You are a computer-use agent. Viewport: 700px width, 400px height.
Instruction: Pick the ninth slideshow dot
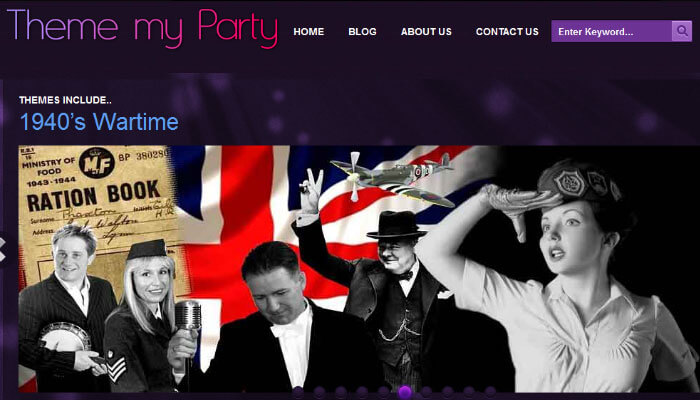[469, 392]
